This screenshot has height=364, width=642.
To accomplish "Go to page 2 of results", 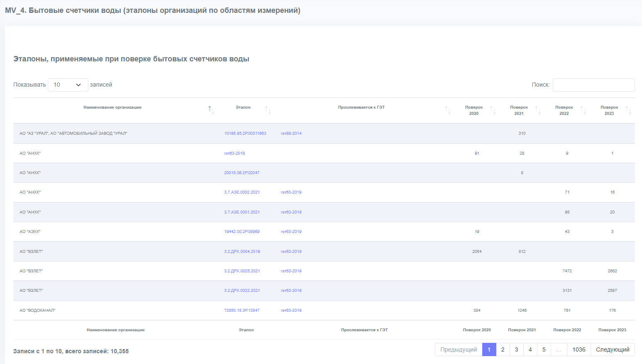I will (503, 349).
